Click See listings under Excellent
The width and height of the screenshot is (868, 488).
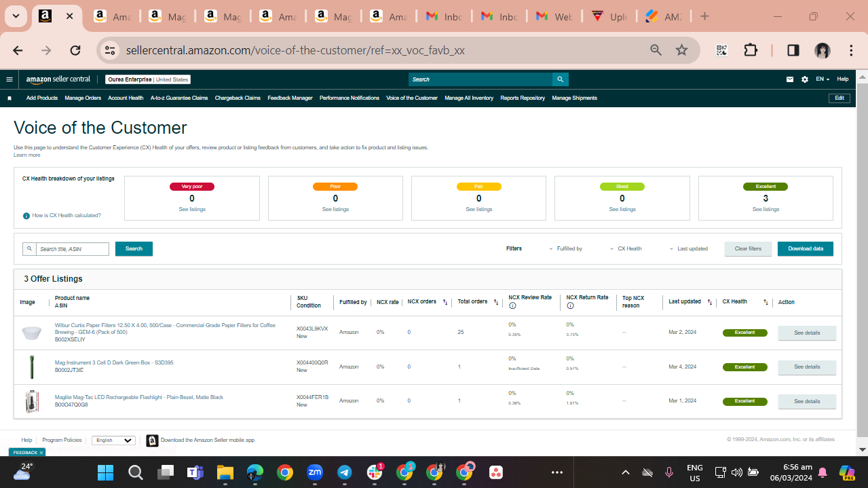tap(766, 210)
